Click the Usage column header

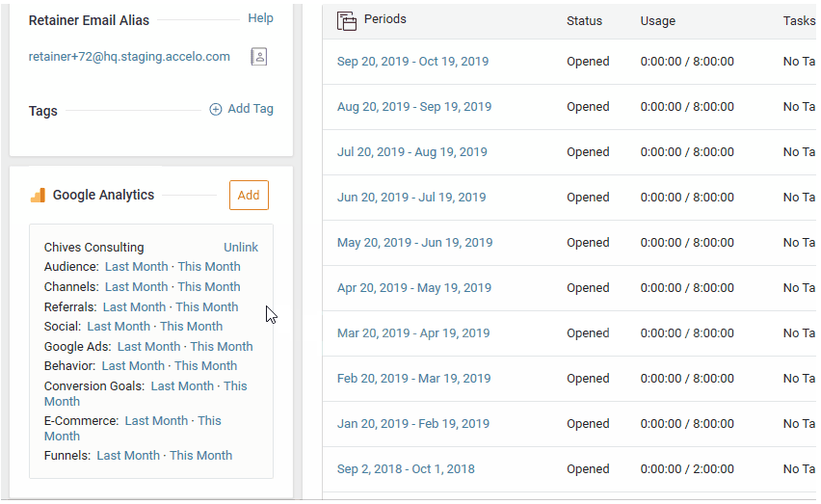tap(657, 21)
